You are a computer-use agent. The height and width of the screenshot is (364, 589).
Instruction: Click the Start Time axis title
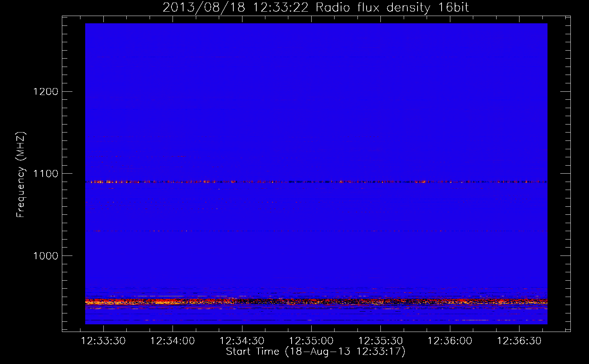[x=316, y=352]
